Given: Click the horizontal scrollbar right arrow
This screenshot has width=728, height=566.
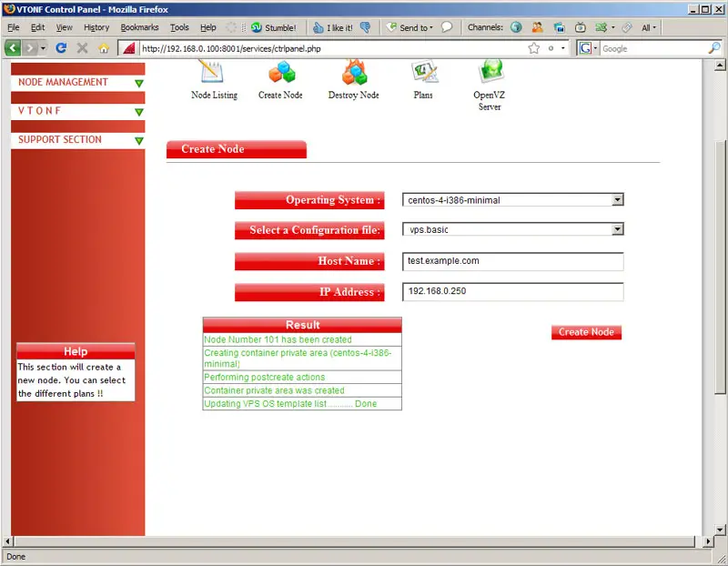Looking at the screenshot, I should point(708,541).
